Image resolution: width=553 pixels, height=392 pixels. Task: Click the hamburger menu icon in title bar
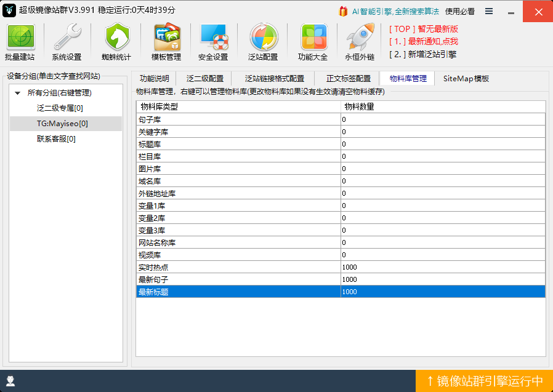pos(489,11)
